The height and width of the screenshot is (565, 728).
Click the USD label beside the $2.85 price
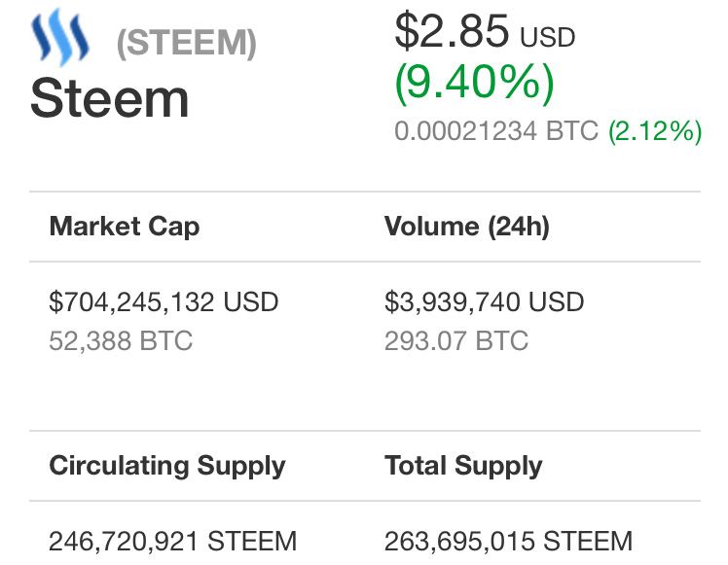tap(547, 38)
